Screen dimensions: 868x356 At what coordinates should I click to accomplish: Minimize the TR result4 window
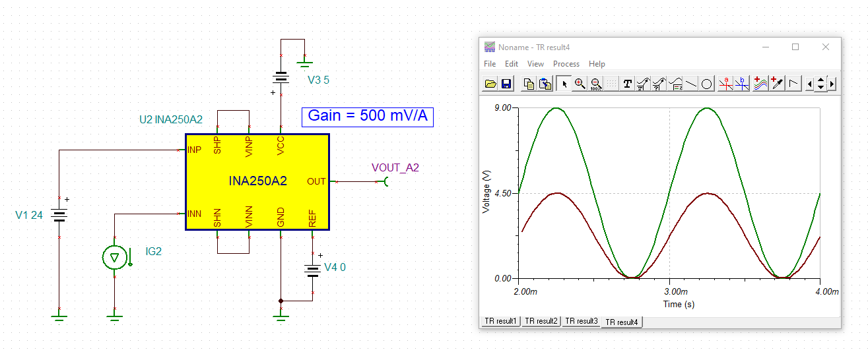pos(766,47)
